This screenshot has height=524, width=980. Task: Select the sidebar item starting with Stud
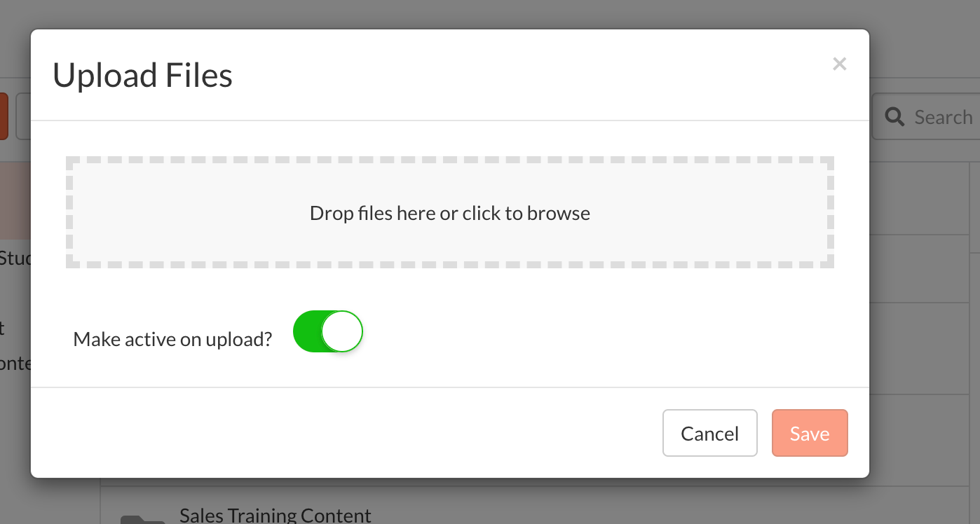tap(15, 258)
